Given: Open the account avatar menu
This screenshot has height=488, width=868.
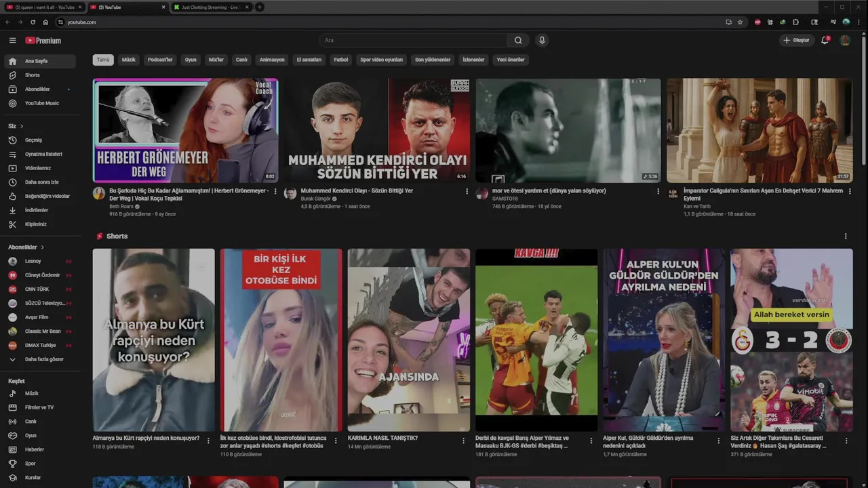Looking at the screenshot, I should coord(845,41).
